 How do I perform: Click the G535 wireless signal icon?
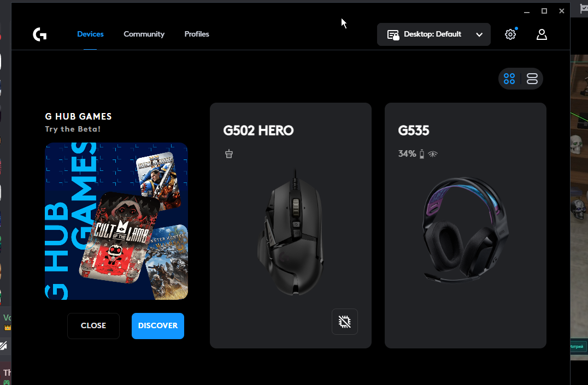(x=433, y=153)
